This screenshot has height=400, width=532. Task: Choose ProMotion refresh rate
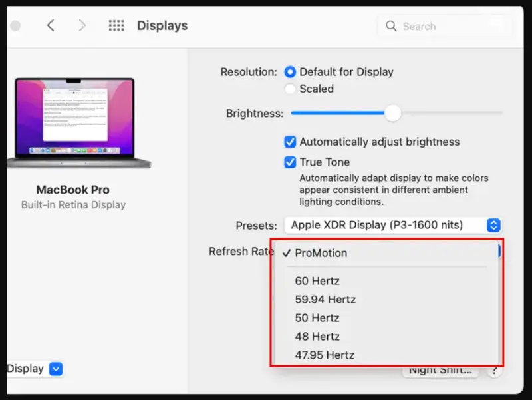(x=386, y=253)
